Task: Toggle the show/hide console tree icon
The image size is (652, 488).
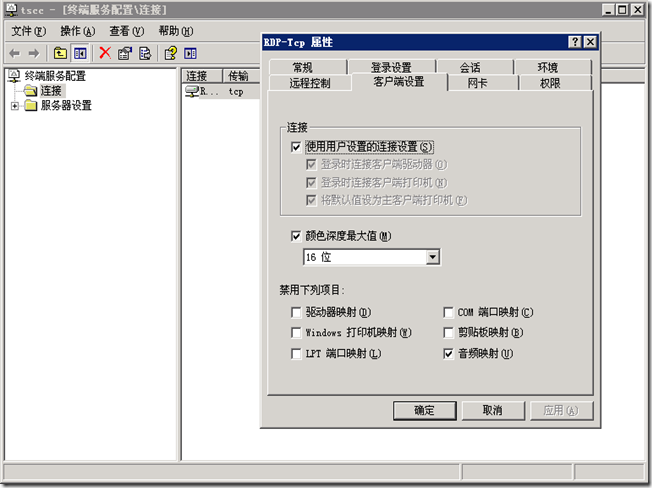Action: click(80, 53)
